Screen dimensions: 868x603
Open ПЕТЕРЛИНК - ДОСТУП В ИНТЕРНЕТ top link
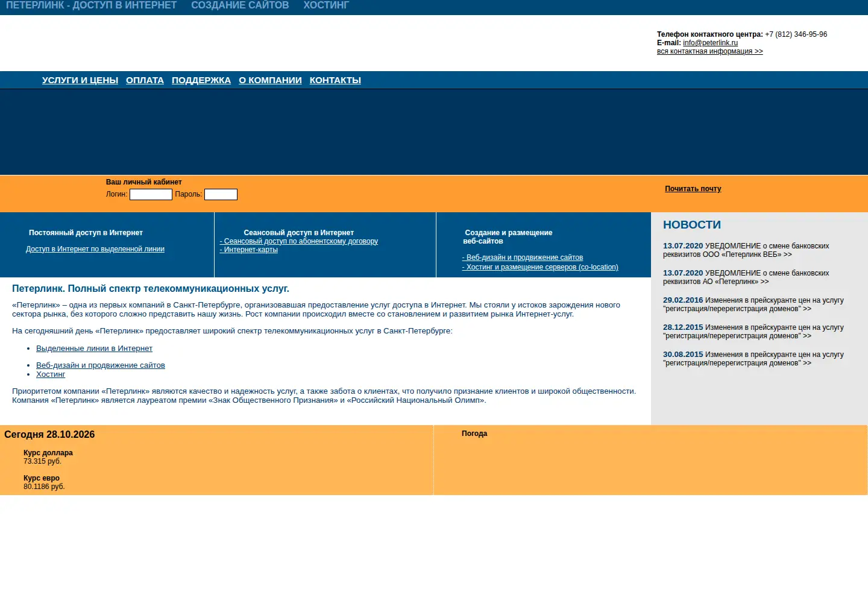pyautogui.click(x=91, y=5)
